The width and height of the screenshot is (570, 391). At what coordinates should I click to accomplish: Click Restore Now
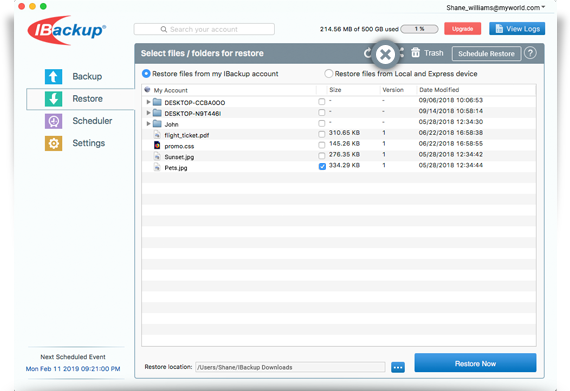tap(475, 363)
